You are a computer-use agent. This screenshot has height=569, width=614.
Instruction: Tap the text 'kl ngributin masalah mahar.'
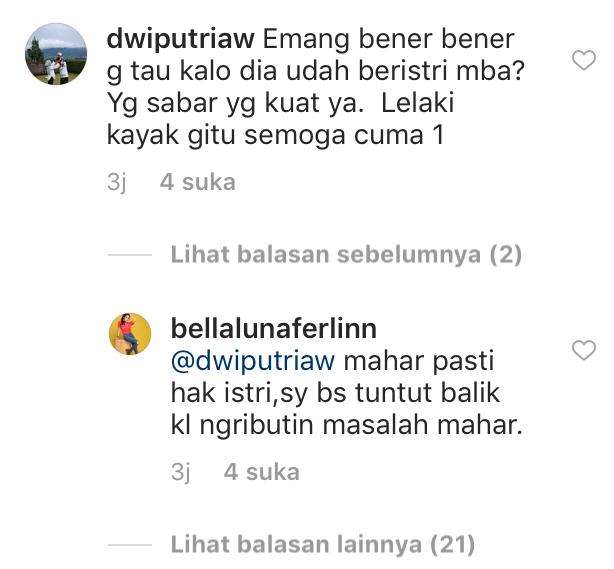(347, 425)
